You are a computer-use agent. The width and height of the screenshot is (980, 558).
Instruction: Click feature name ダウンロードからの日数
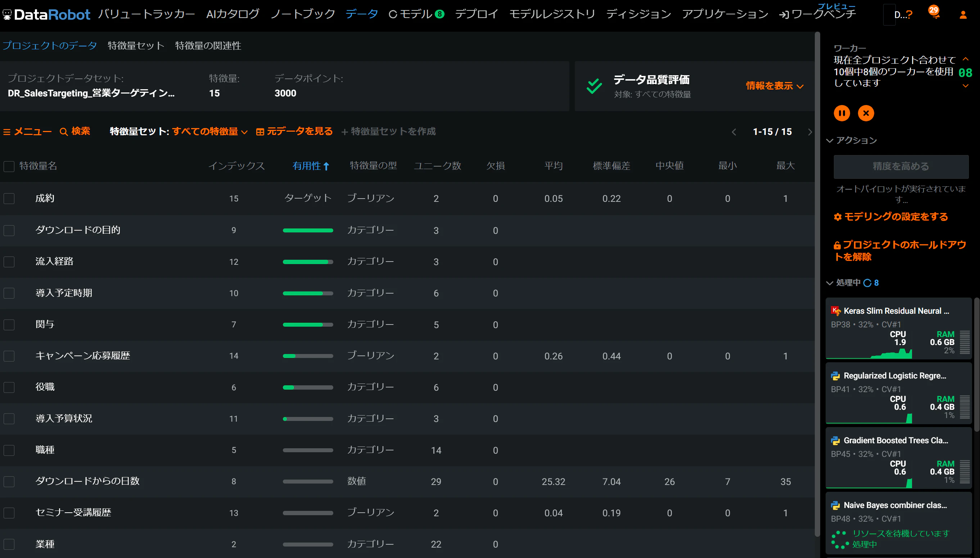tap(87, 481)
